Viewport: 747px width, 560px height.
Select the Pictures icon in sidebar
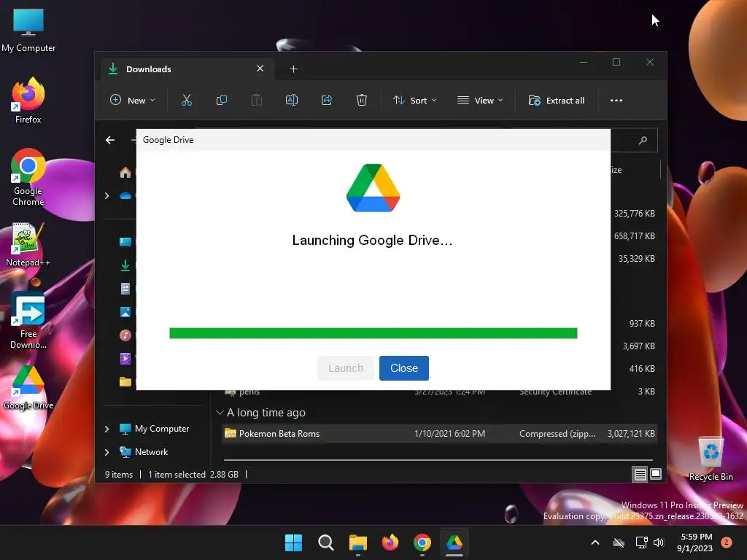pyautogui.click(x=125, y=312)
